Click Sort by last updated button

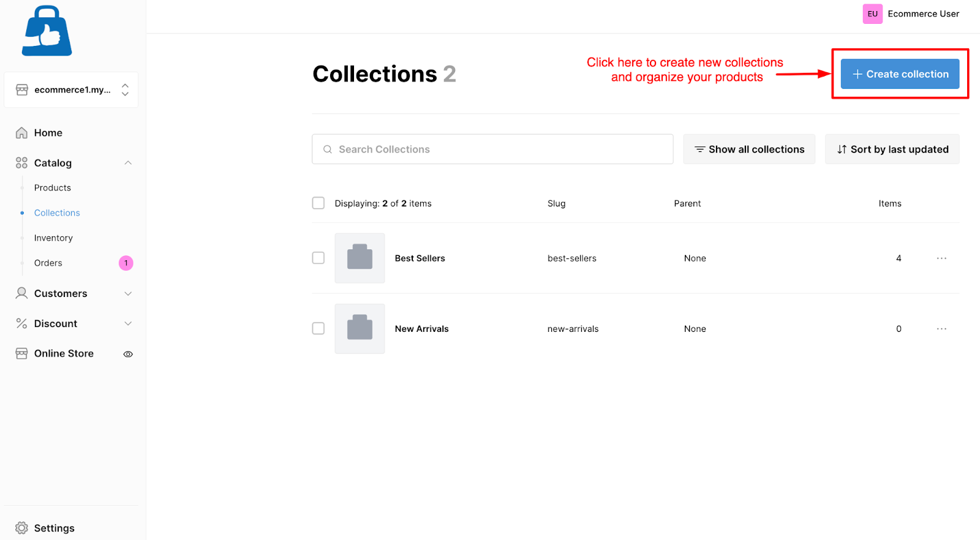click(x=892, y=149)
